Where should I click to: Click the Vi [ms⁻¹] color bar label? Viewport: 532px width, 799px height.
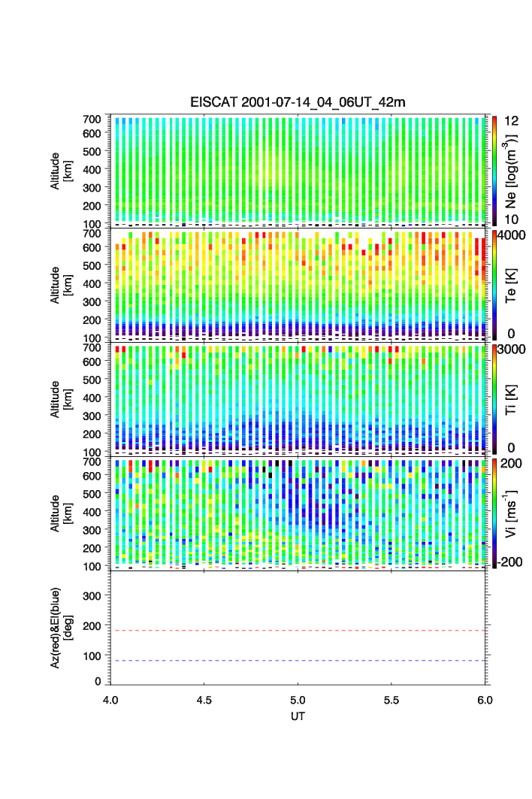[x=514, y=513]
